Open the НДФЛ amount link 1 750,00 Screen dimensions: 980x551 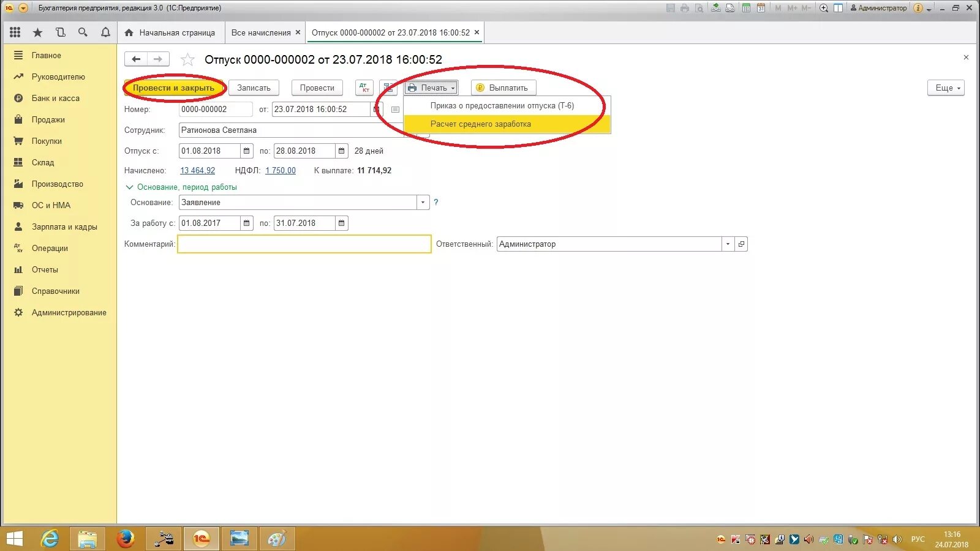pos(281,170)
